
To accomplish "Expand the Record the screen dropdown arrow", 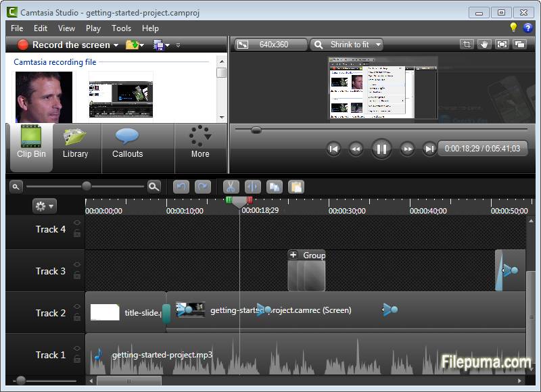I will [x=116, y=45].
